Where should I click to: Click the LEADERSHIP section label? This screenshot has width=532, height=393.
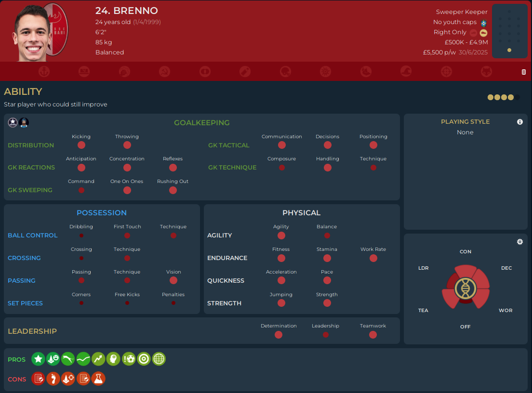(32, 331)
